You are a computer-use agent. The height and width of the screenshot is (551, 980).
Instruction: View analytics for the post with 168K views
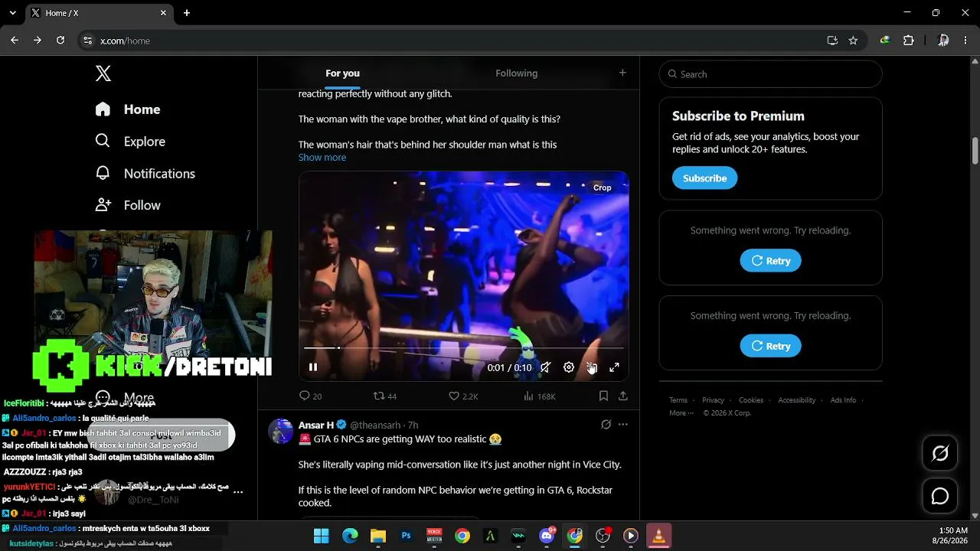[539, 396]
